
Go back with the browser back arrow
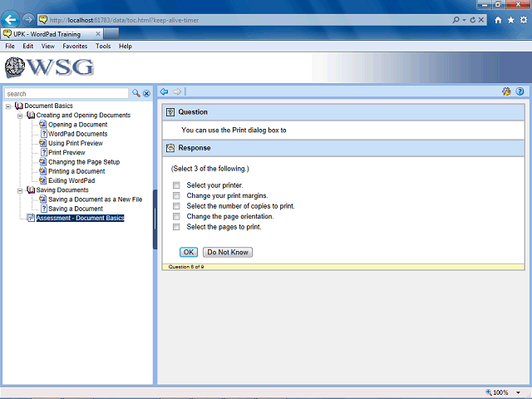coord(10,20)
